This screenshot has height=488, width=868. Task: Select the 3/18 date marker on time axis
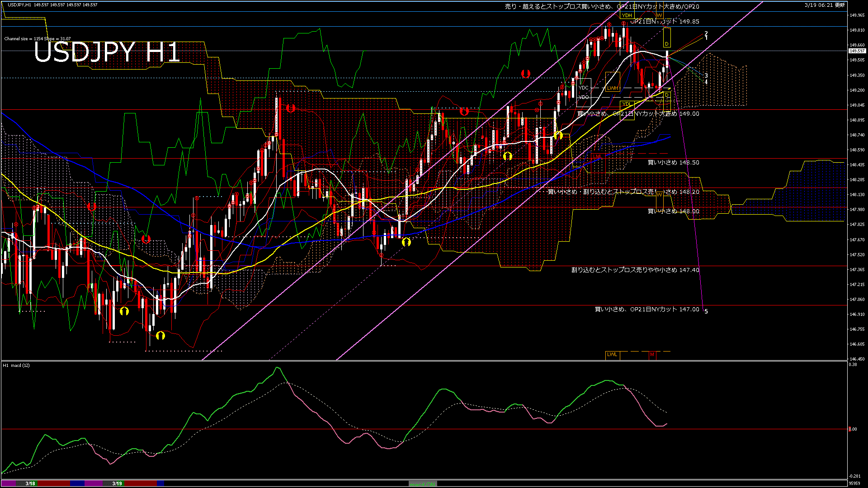pos(30,483)
